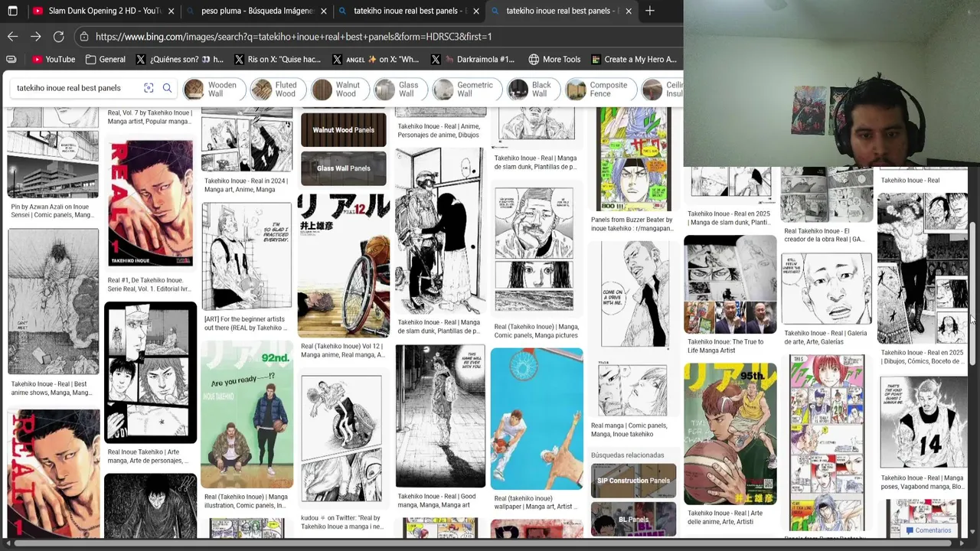Filter by Black Wall chip
This screenshot has width=980, height=551.
point(532,90)
